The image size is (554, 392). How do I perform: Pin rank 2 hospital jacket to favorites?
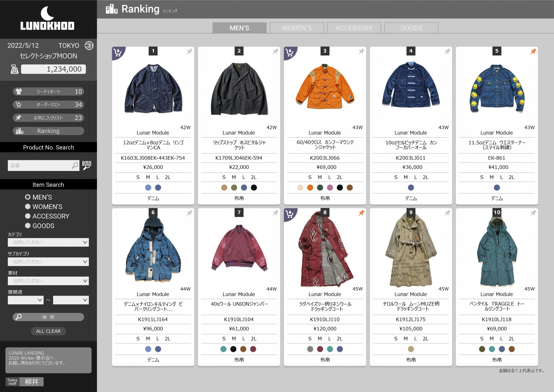point(275,52)
